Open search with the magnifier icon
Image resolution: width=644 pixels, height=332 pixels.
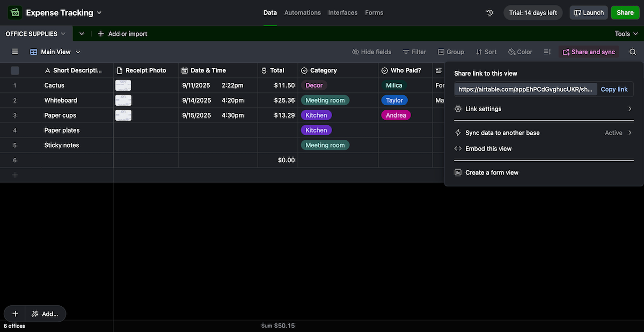tap(632, 52)
